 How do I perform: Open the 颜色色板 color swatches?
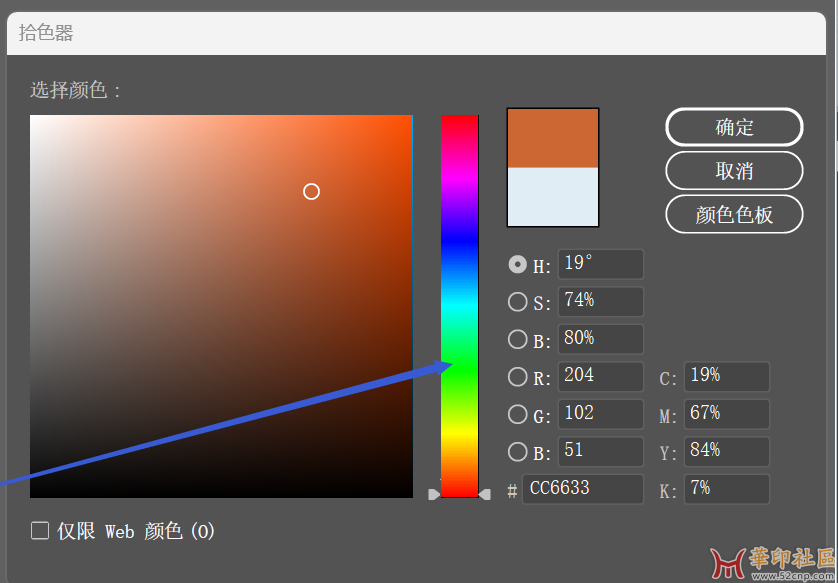(734, 214)
